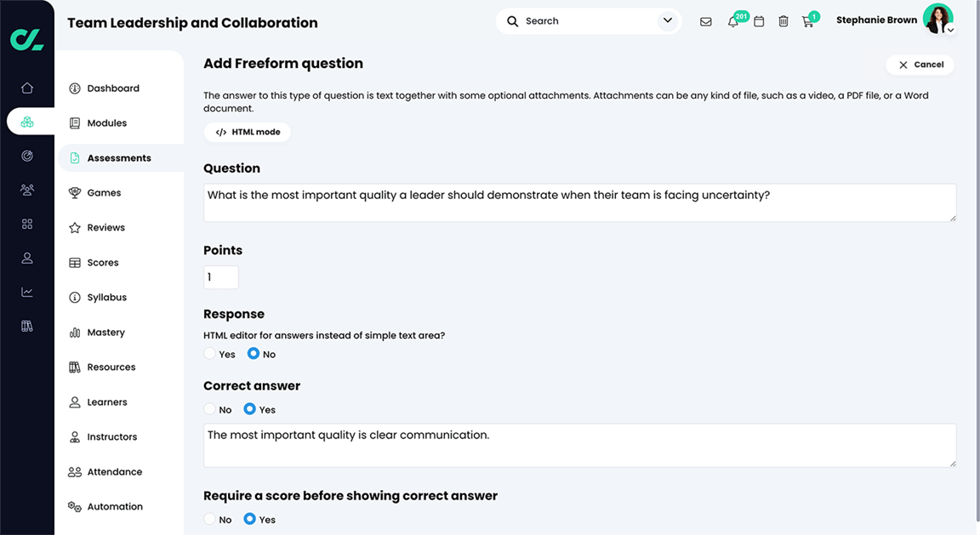
Task: Go to Syllabus in course sidebar
Action: [106, 298]
